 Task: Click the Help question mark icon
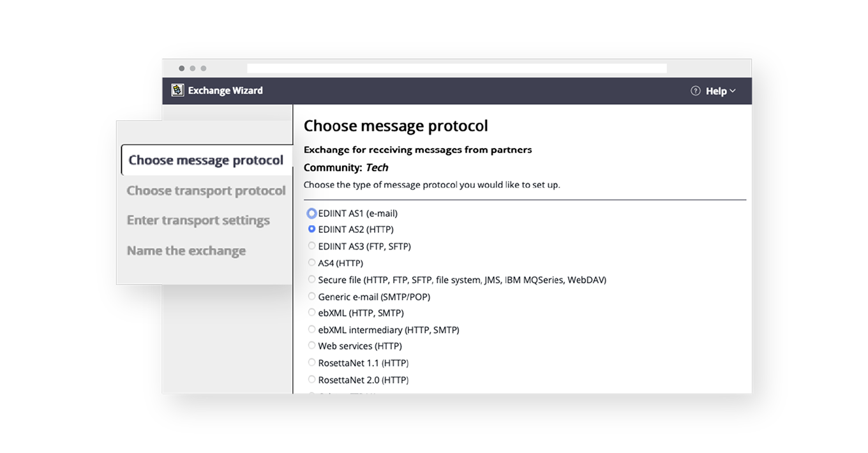[696, 91]
